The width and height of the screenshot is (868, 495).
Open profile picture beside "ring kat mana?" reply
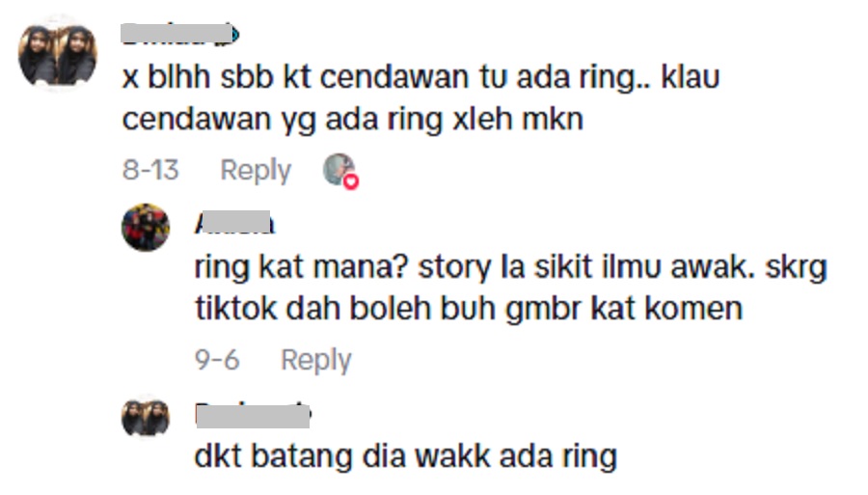tap(146, 227)
